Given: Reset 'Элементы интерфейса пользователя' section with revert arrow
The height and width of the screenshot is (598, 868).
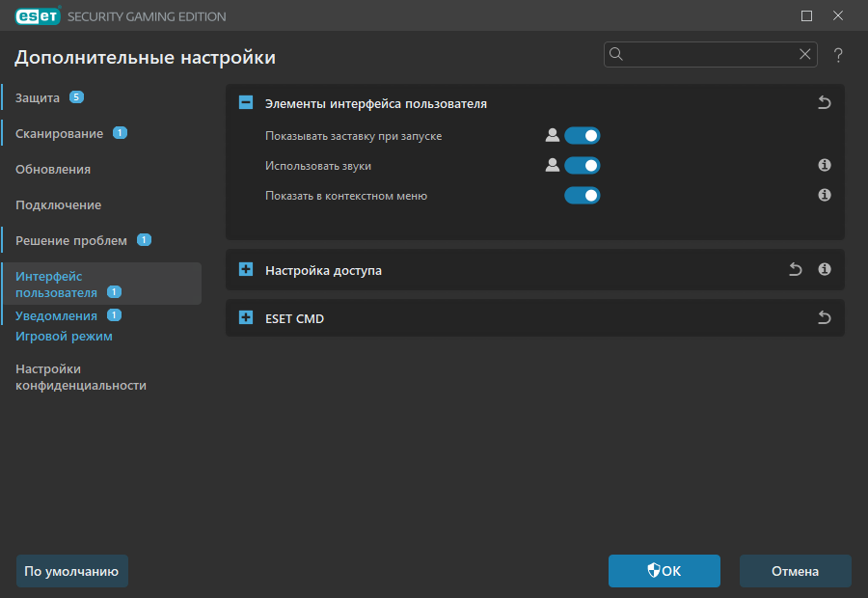Looking at the screenshot, I should (x=825, y=103).
